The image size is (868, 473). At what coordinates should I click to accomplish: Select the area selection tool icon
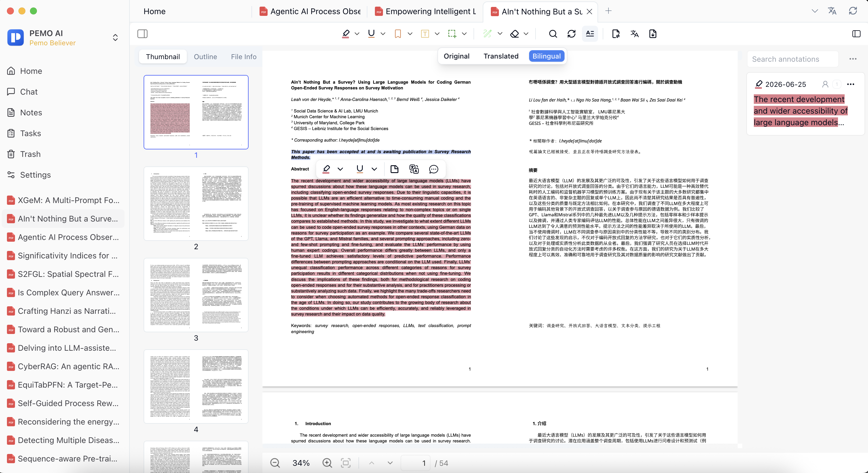[452, 34]
